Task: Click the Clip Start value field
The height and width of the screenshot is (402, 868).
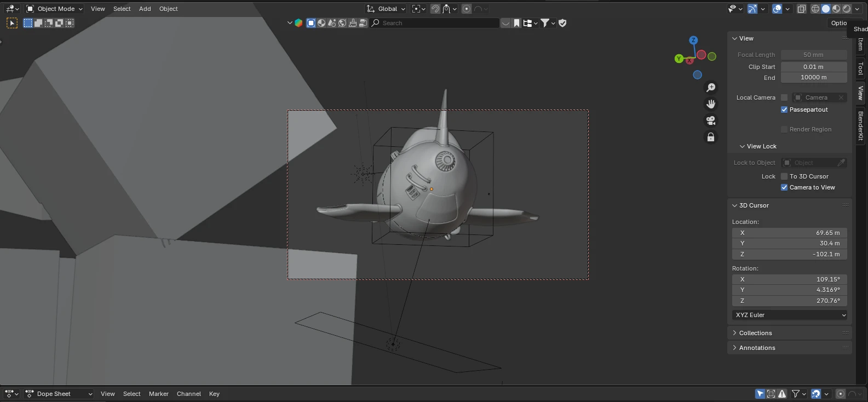Action: (x=813, y=67)
